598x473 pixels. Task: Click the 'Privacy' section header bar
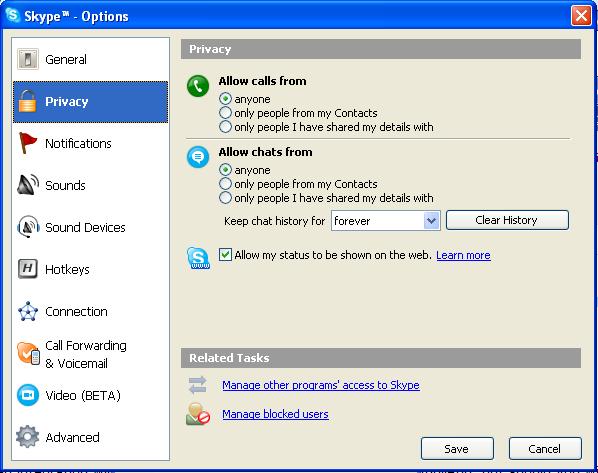(x=381, y=49)
